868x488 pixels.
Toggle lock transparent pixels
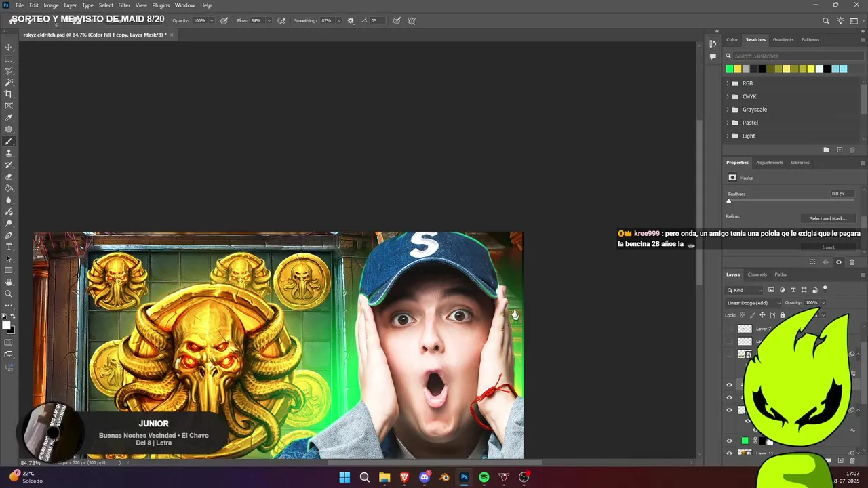[743, 315]
